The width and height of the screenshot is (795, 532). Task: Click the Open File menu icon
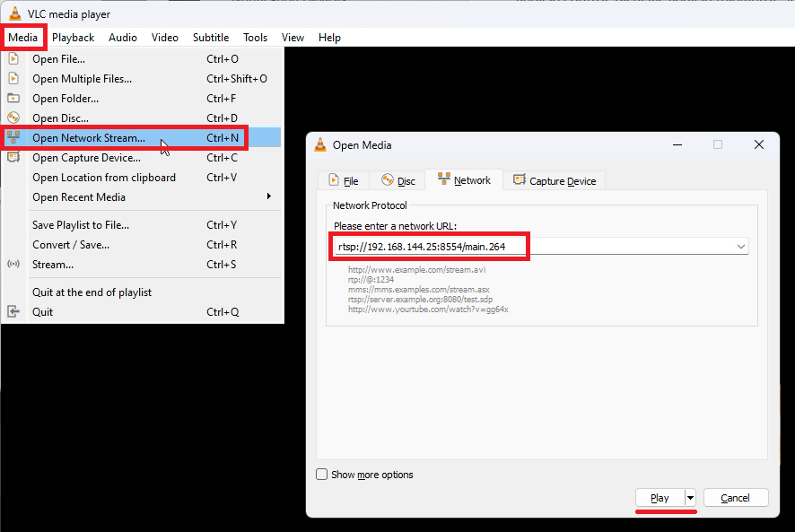point(13,59)
